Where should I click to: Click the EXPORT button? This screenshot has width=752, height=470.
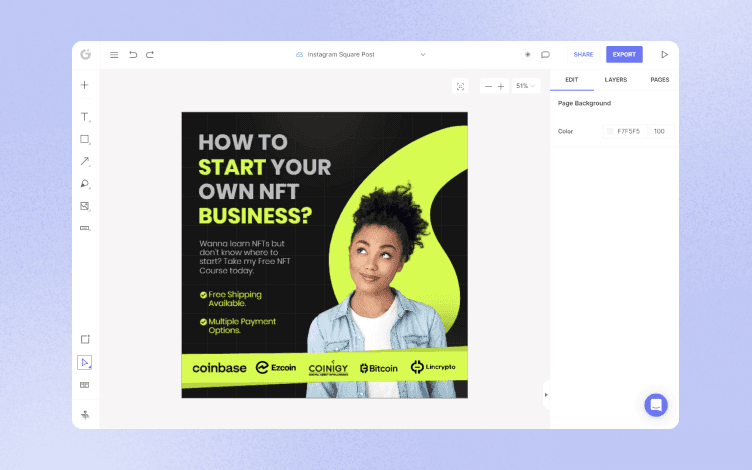click(624, 55)
